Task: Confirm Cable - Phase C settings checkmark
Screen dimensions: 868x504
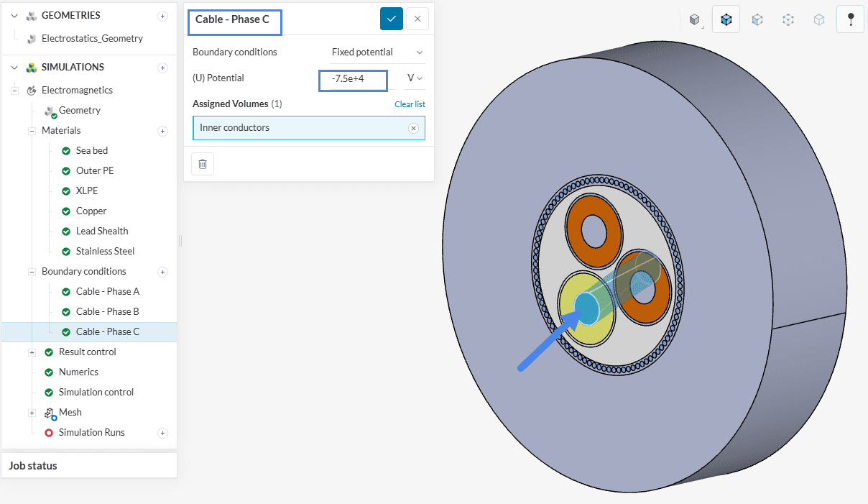Action: 392,19
